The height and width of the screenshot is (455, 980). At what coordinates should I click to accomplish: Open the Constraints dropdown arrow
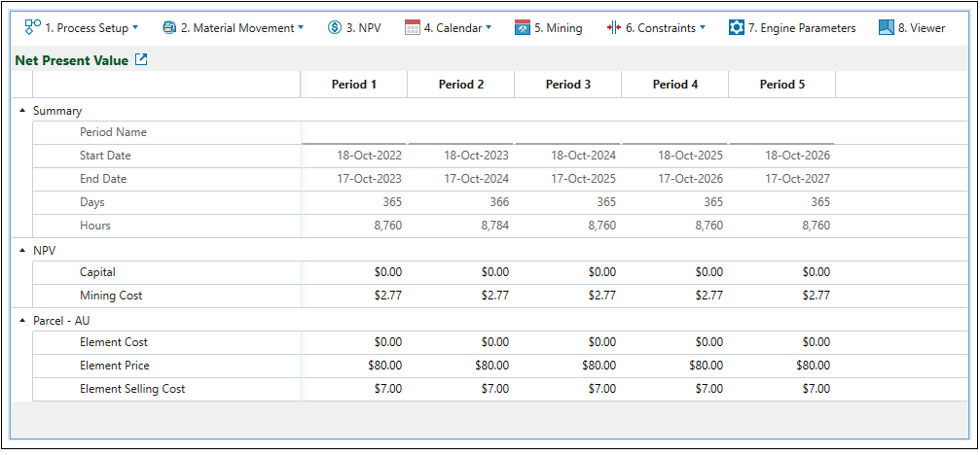pyautogui.click(x=703, y=28)
